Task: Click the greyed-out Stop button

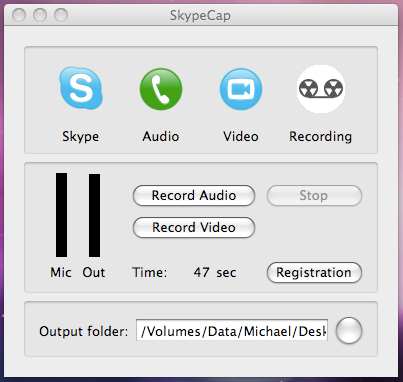Action: pyautogui.click(x=314, y=196)
